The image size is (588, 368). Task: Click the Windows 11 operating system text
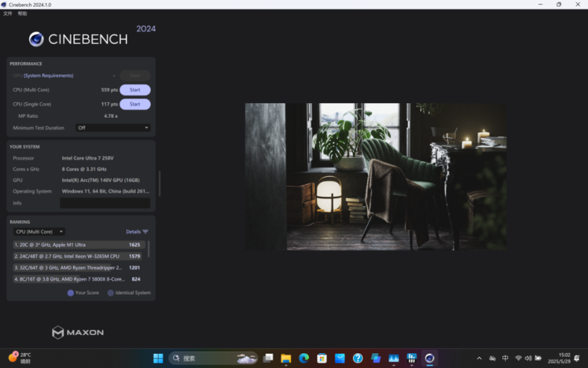pyautogui.click(x=105, y=191)
